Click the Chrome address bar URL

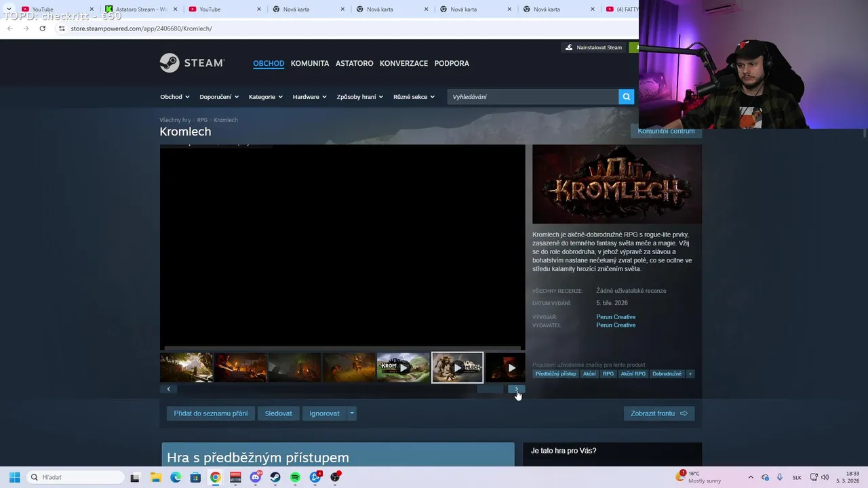(x=141, y=28)
